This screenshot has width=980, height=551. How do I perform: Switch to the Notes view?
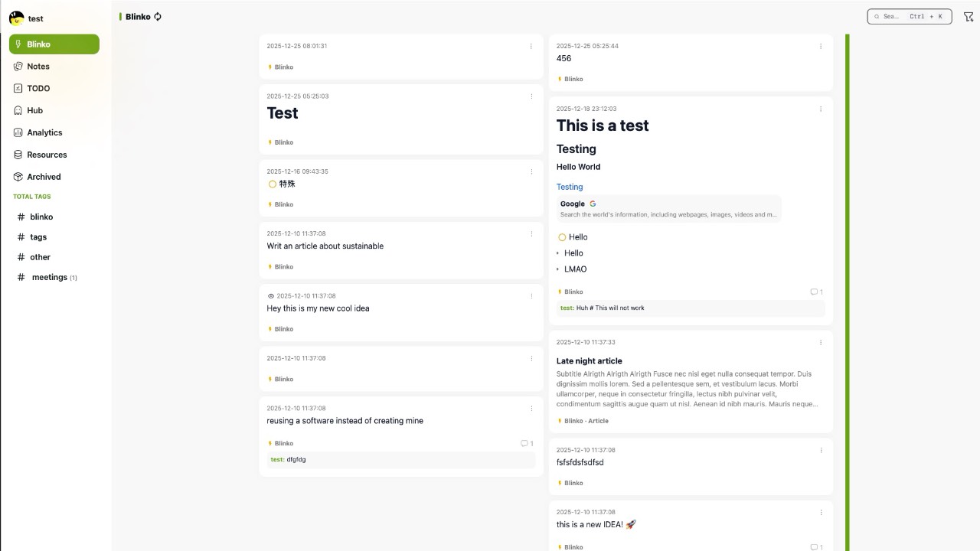coord(38,67)
